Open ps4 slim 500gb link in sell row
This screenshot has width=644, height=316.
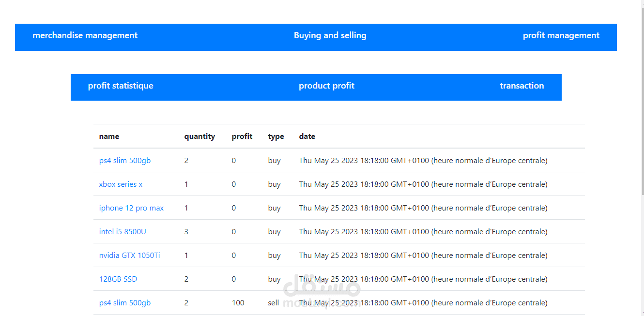[x=125, y=303]
